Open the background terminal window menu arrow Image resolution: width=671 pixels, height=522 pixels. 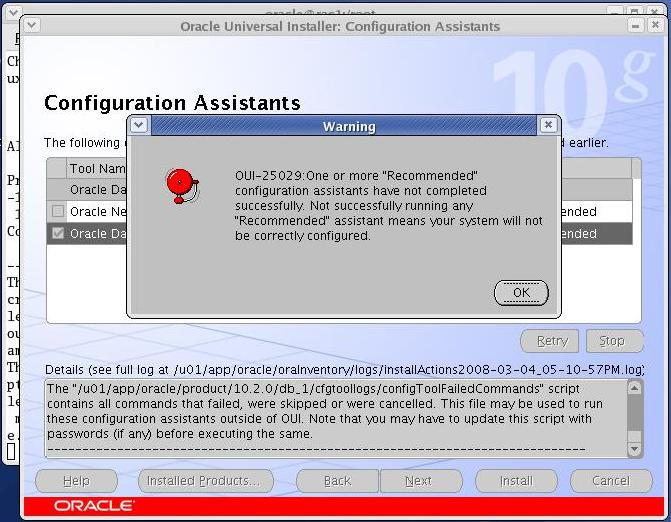point(13,12)
